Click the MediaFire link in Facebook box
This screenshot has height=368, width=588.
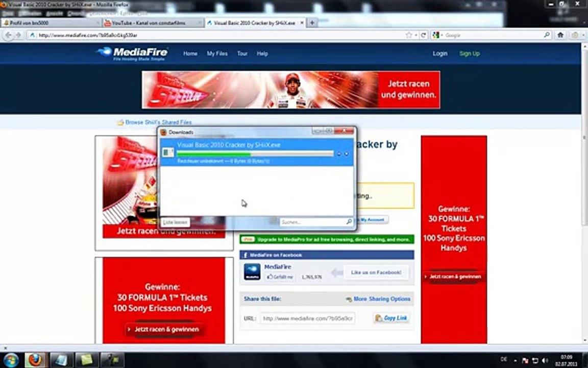pos(278,267)
